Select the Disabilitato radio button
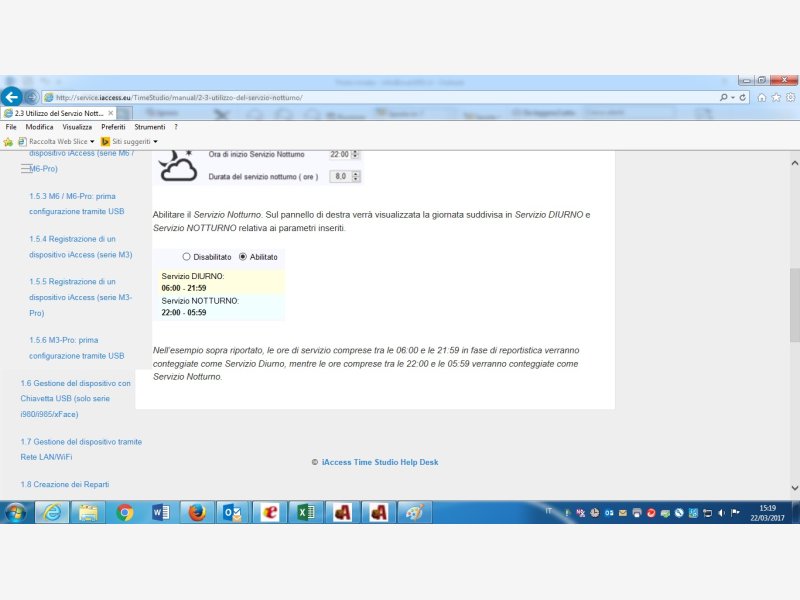Image resolution: width=800 pixels, height=600 pixels. [186, 257]
